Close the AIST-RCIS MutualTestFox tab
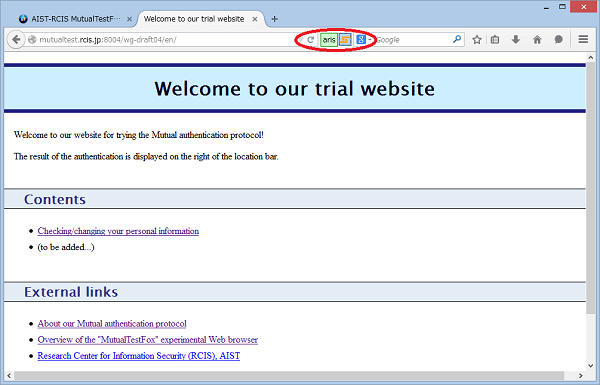Image resolution: width=600 pixels, height=385 pixels. coord(129,19)
